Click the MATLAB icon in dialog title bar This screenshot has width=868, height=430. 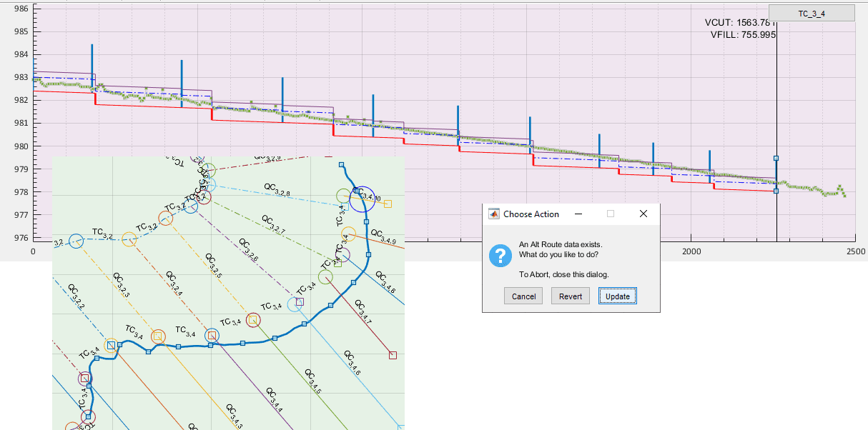493,214
